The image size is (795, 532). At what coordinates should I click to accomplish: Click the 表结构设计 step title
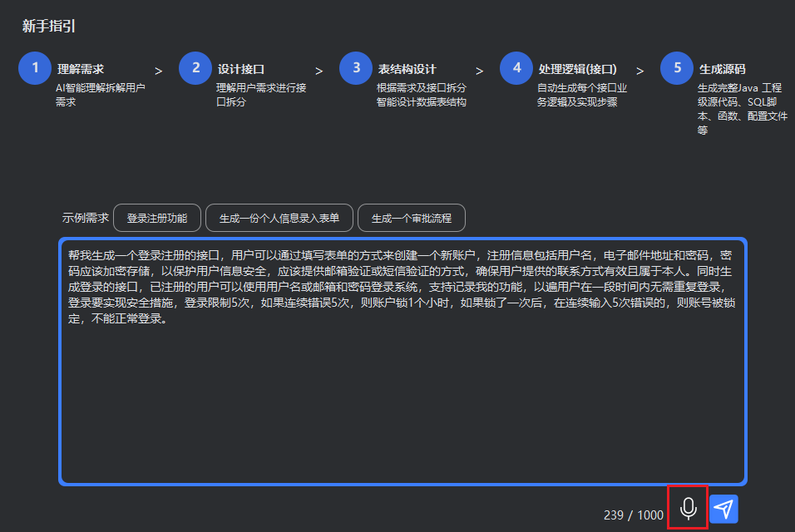[x=407, y=69]
